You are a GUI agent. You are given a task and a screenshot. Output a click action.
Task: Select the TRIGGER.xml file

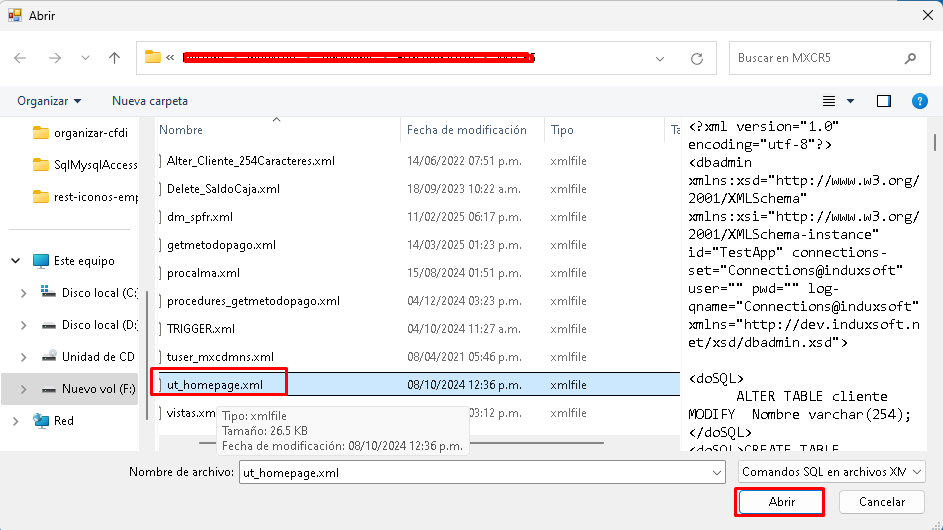[x=200, y=329]
